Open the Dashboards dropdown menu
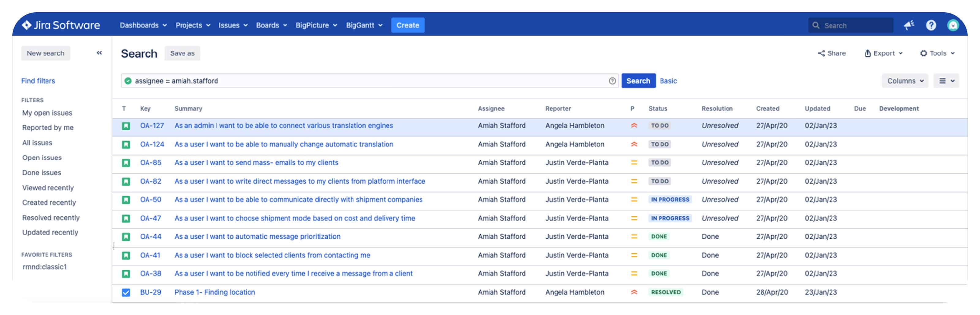980x315 pixels. [x=143, y=25]
